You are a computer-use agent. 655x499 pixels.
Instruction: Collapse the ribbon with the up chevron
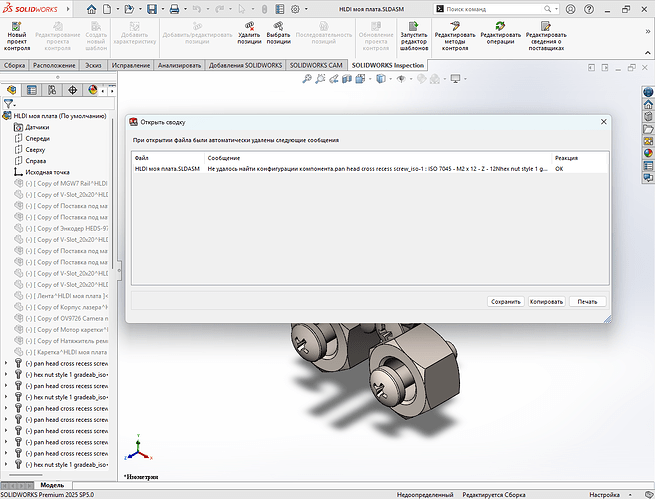coord(647,53)
